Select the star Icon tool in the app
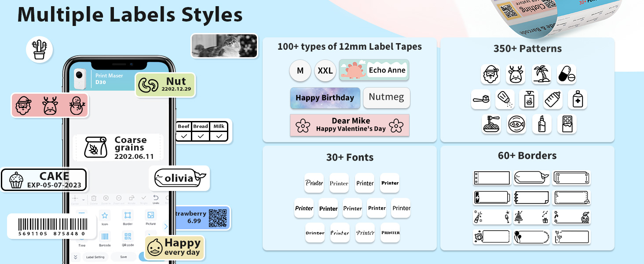644x264 pixels. tap(105, 216)
